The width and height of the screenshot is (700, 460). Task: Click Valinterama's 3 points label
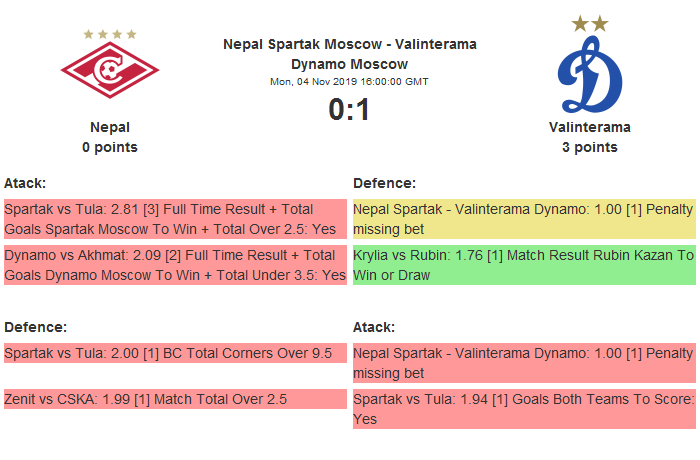589,147
